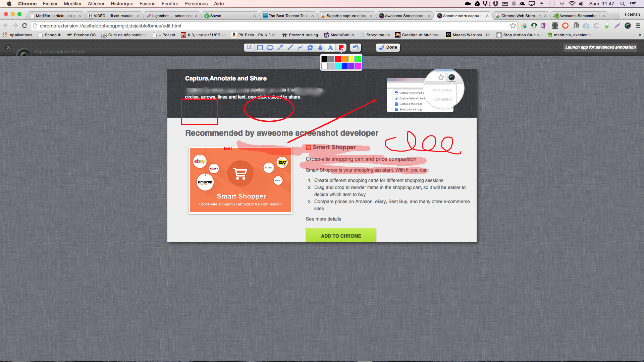This screenshot has width=644, height=362.
Task: Click the film strip extension icon
Action: (x=555, y=26)
